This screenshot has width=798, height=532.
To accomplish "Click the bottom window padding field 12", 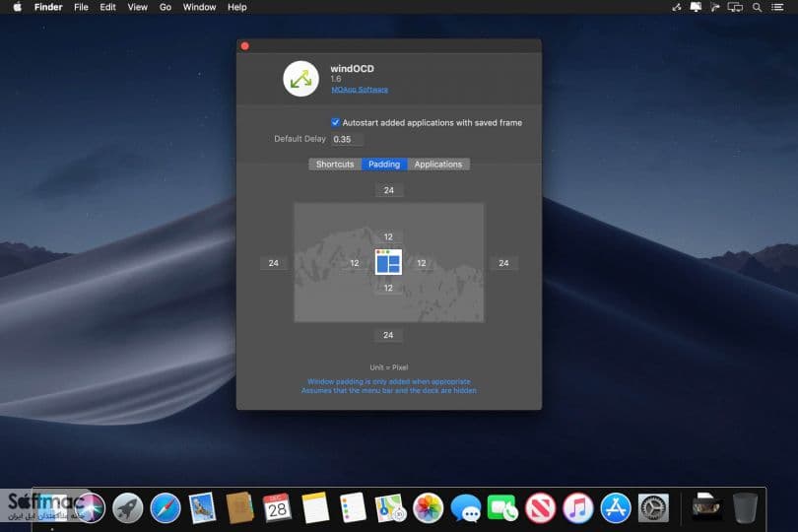I will tap(388, 288).
